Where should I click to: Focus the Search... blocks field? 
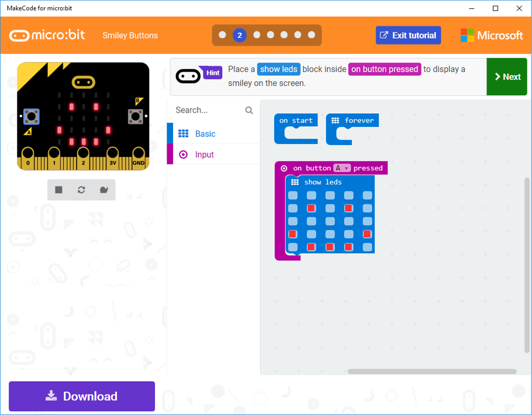[214, 110]
